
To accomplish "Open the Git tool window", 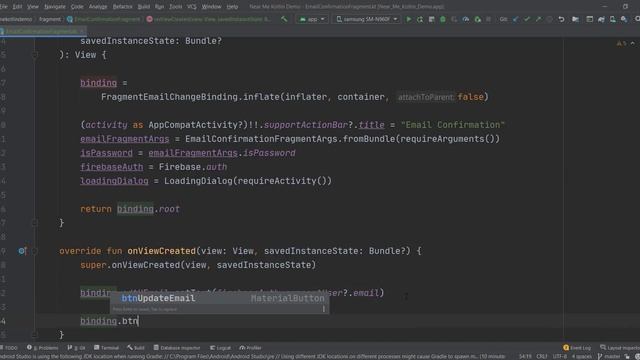I will [x=76, y=348].
